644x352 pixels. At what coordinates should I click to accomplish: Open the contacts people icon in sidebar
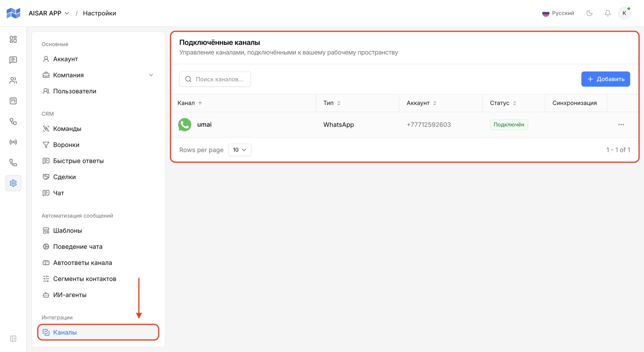[x=13, y=80]
